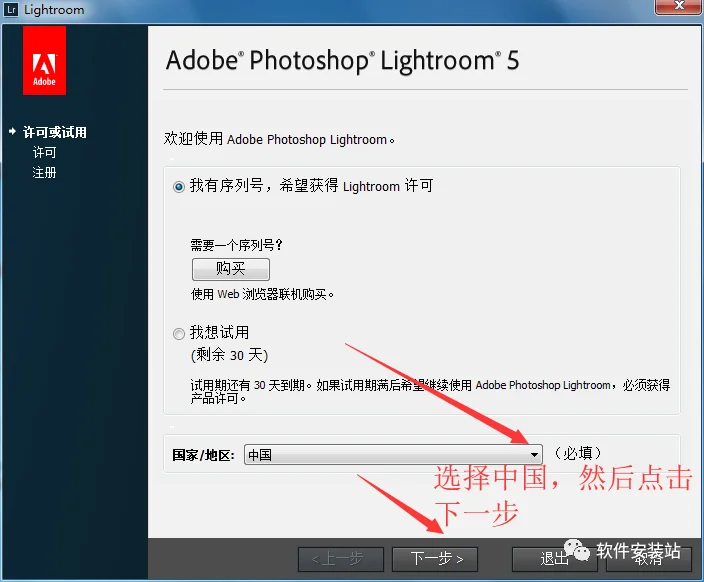This screenshot has width=704, height=582.
Task: Select 许可 step in sidebar
Action: 44,153
